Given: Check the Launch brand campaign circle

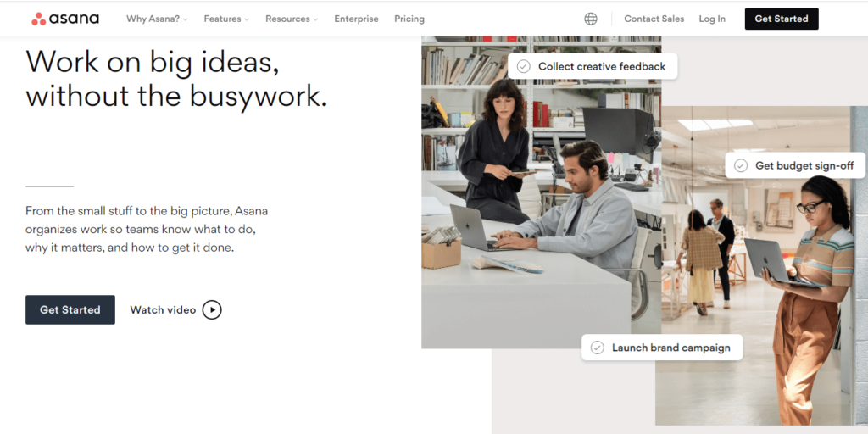Looking at the screenshot, I should tap(597, 348).
